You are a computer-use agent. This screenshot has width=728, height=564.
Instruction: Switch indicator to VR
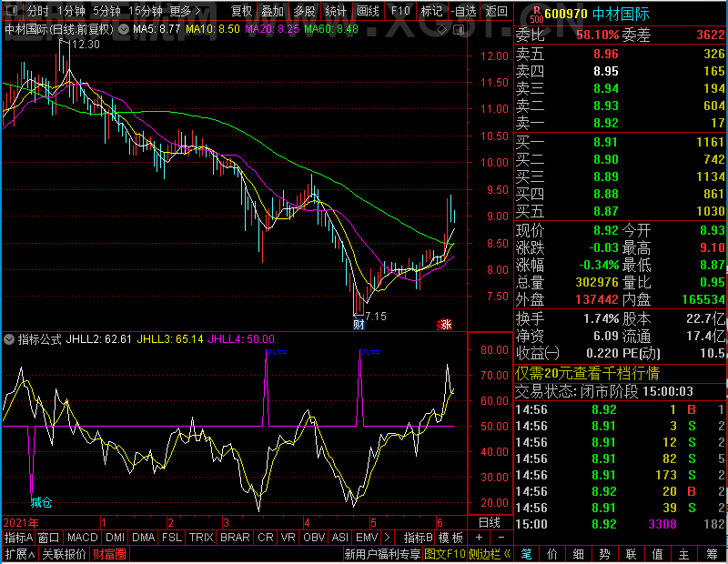coord(288,538)
